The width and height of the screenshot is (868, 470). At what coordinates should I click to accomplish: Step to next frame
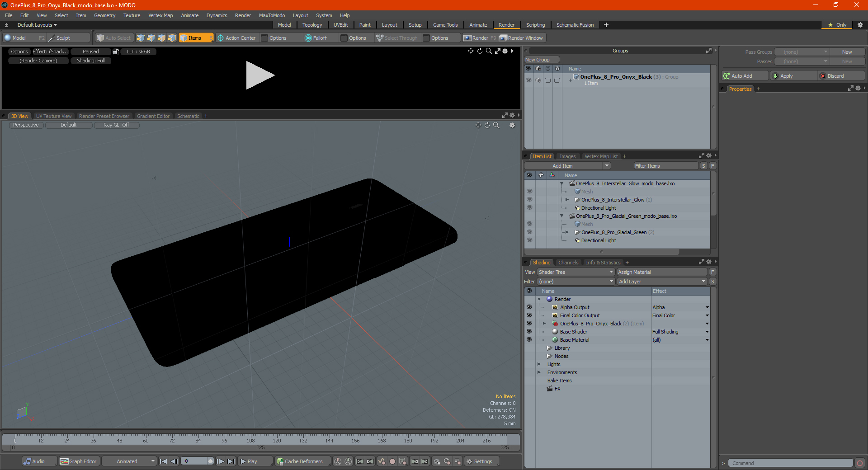click(x=220, y=461)
